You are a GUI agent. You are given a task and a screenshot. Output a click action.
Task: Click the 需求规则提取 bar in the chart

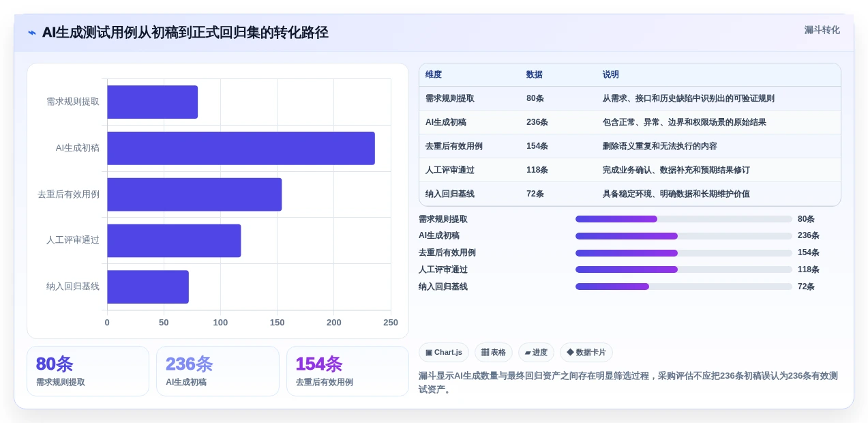[152, 102]
